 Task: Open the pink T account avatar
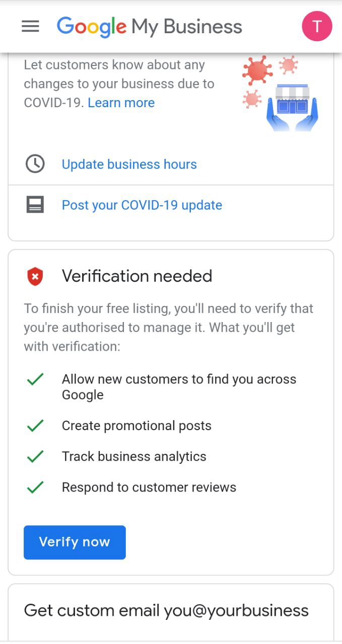[x=317, y=27]
